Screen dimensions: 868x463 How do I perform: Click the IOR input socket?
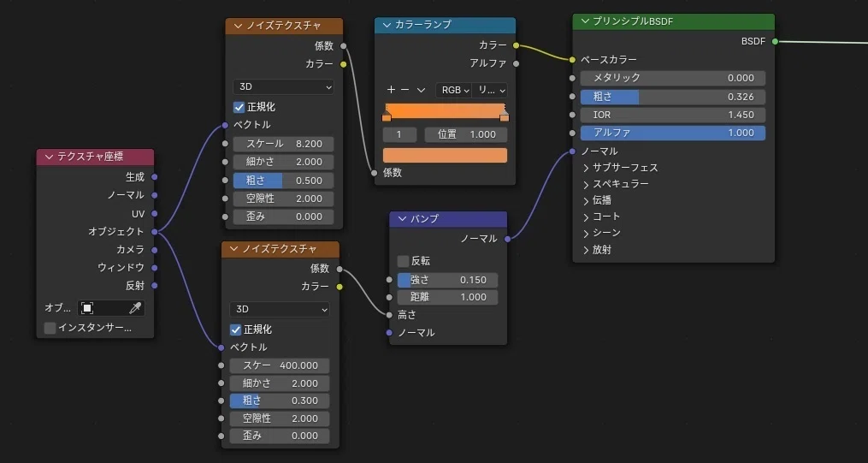tap(572, 115)
